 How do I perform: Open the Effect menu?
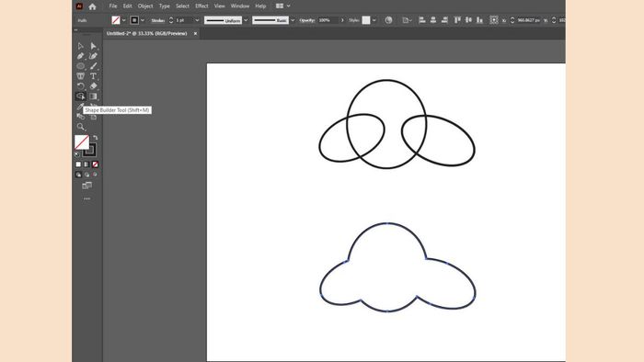pos(201,6)
